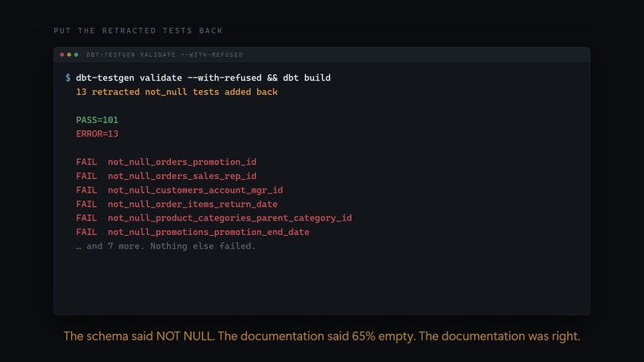Click the command 'dbt-testgen validate --with-refused && dbt build'
Image resolution: width=644 pixels, height=362 pixels.
click(x=203, y=78)
